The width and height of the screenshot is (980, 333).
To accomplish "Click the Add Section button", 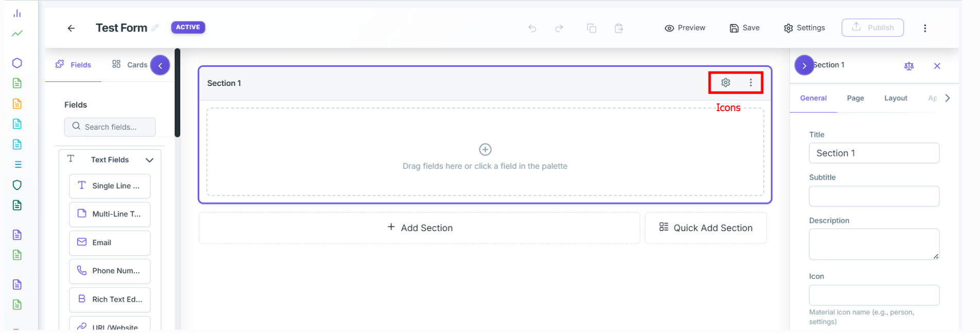I will (419, 227).
